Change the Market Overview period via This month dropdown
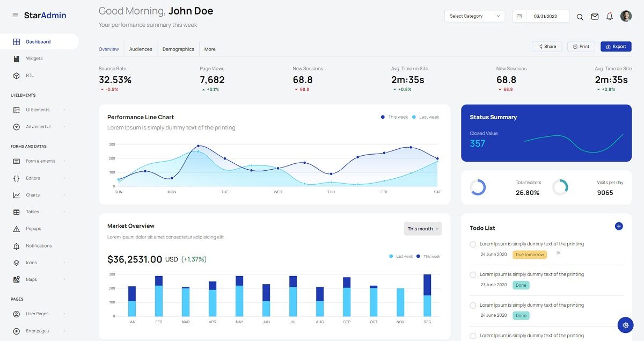The image size is (644, 341). (423, 228)
